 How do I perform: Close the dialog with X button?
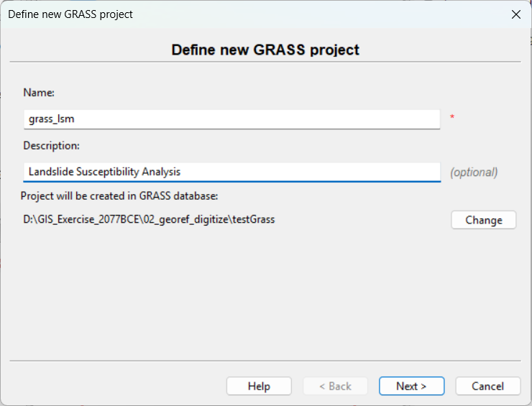click(x=515, y=14)
